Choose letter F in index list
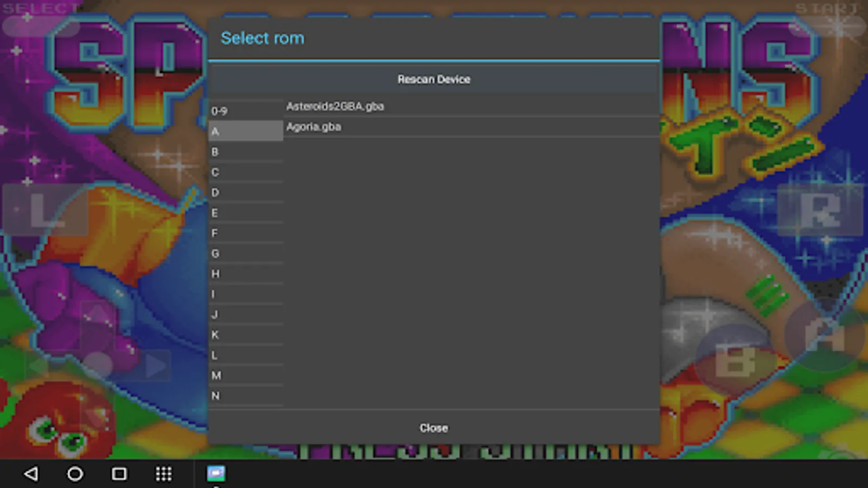868x488 pixels. point(246,233)
